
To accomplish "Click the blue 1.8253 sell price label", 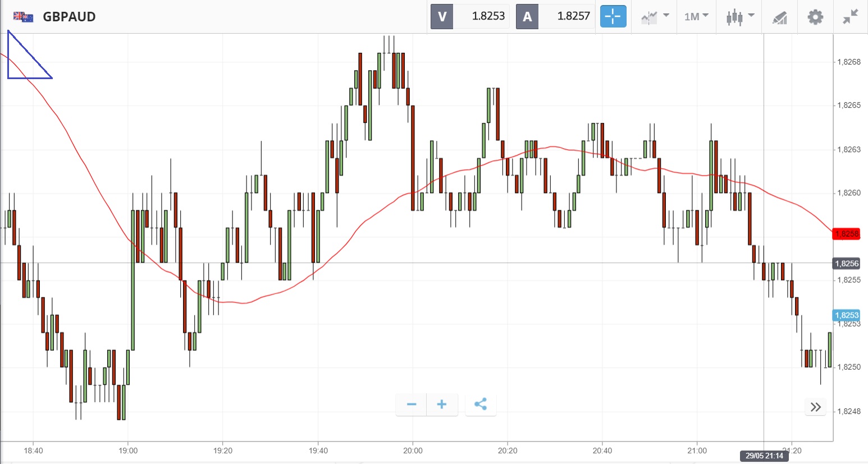I will (x=846, y=315).
